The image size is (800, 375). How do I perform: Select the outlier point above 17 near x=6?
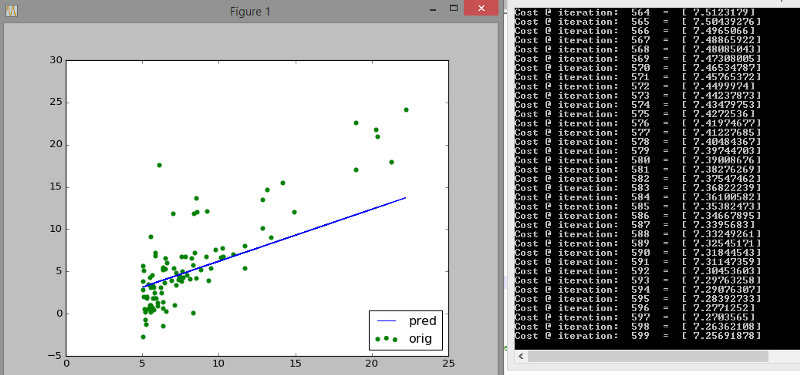click(159, 165)
